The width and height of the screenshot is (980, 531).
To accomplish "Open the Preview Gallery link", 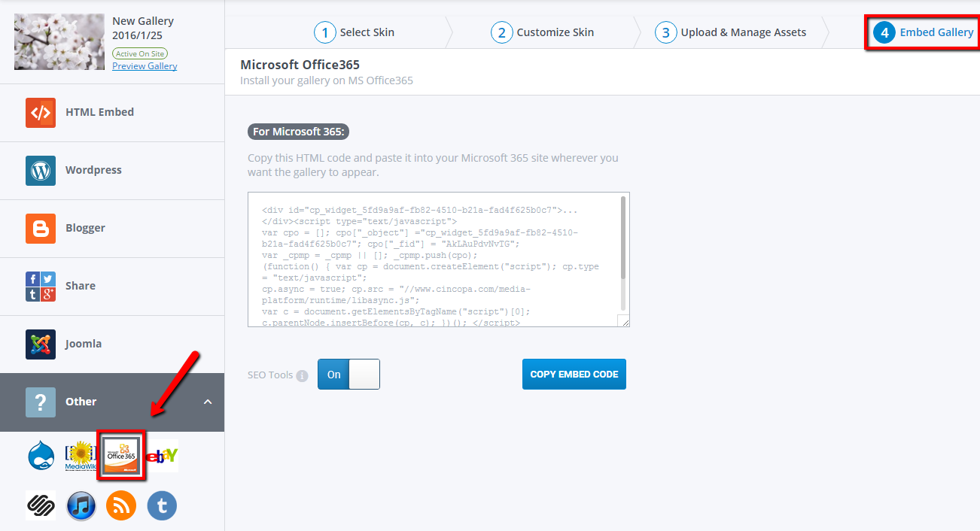I will (x=145, y=66).
